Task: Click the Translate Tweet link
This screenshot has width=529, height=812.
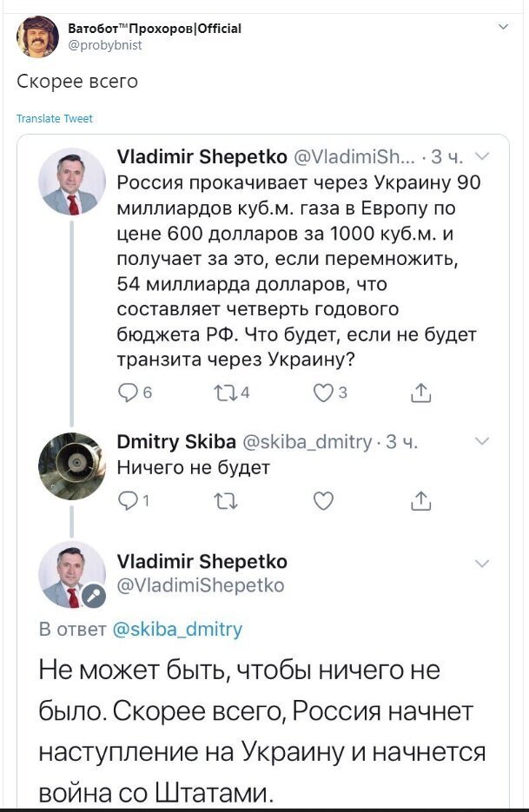Action: 55,119
